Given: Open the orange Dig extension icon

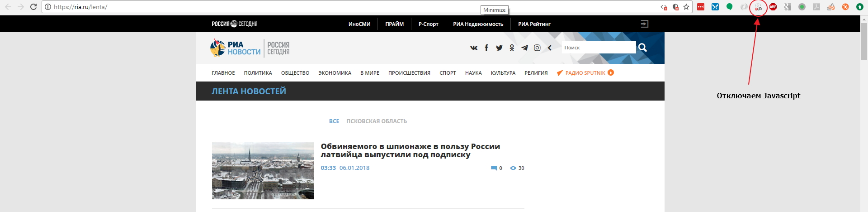Looking at the screenshot, I should pyautogui.click(x=831, y=7).
